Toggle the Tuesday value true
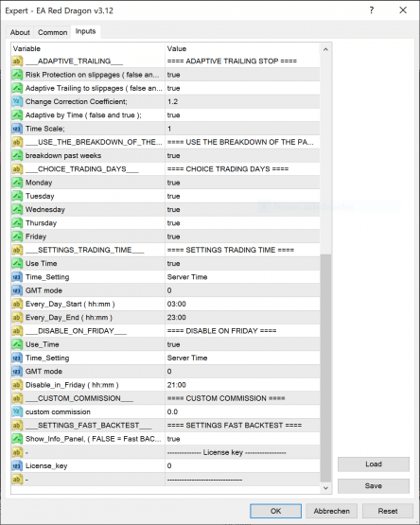 [242, 196]
